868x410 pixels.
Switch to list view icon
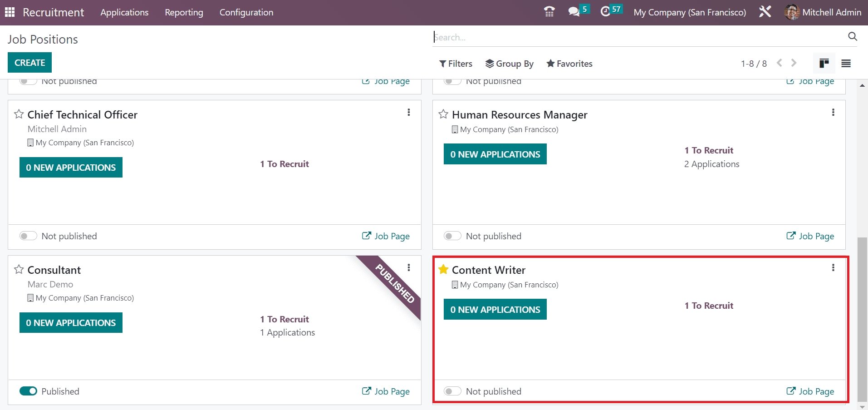click(x=846, y=64)
